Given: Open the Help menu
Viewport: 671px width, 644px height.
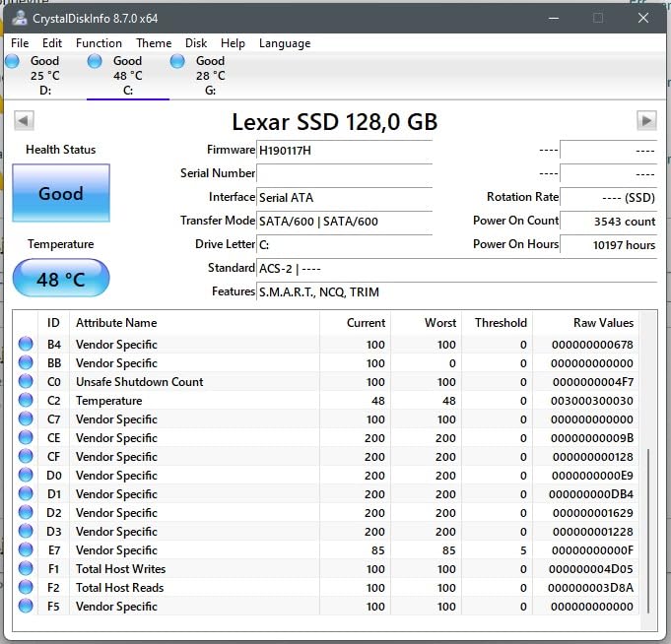Looking at the screenshot, I should (x=233, y=43).
